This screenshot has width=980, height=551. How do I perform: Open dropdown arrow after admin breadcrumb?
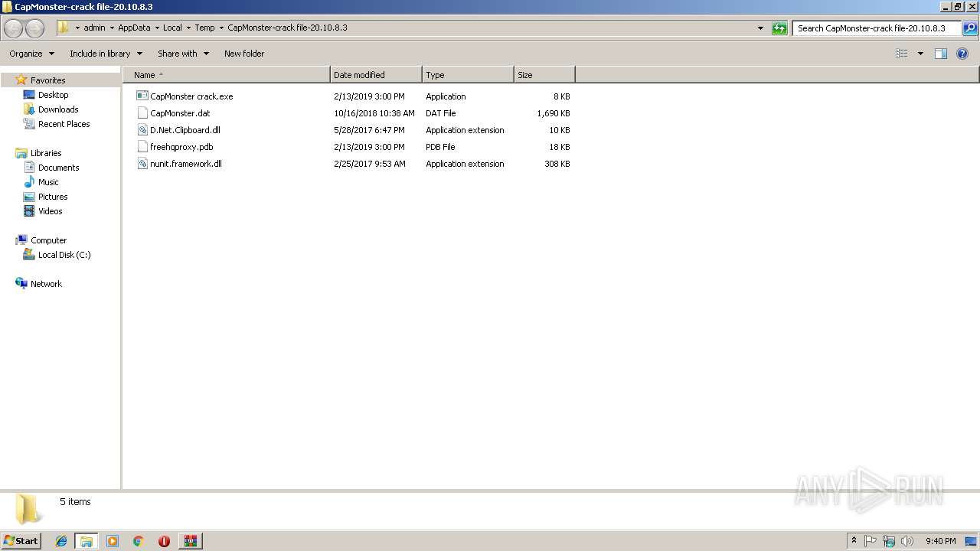tap(112, 28)
